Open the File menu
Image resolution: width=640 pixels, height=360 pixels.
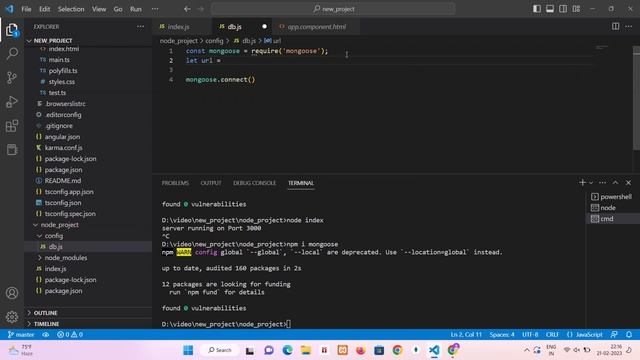click(26, 9)
